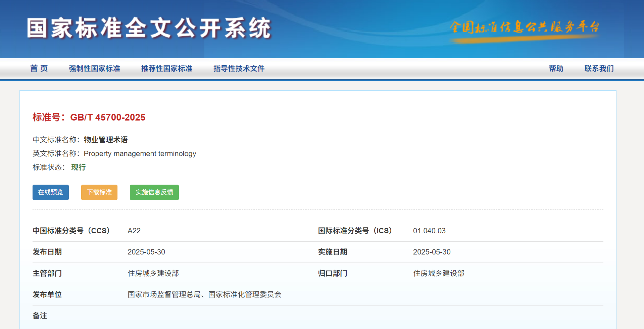Viewport: 644px width, 329px height.
Task: Click the 联系我们 contact link
Action: click(x=599, y=68)
